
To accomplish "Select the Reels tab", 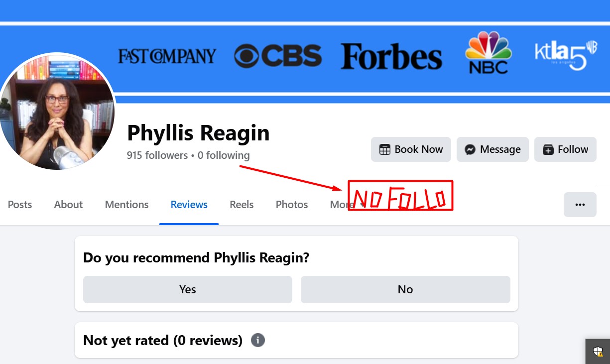I will (x=242, y=205).
